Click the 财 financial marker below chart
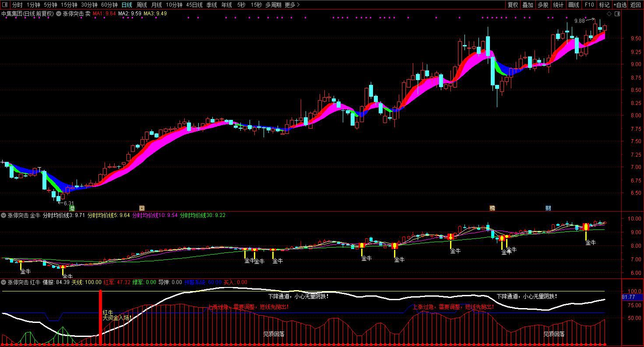644x347 pixels. point(548,208)
